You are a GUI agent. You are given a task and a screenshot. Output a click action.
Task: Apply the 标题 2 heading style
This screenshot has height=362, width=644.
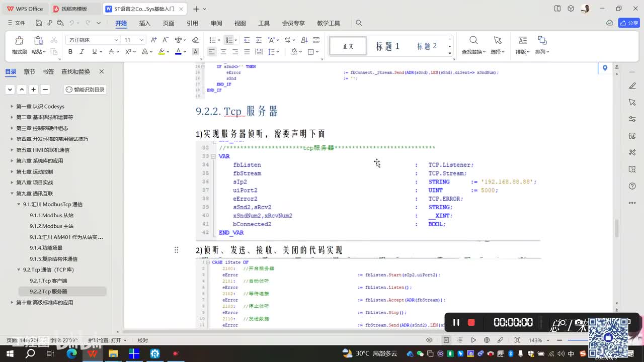click(427, 46)
